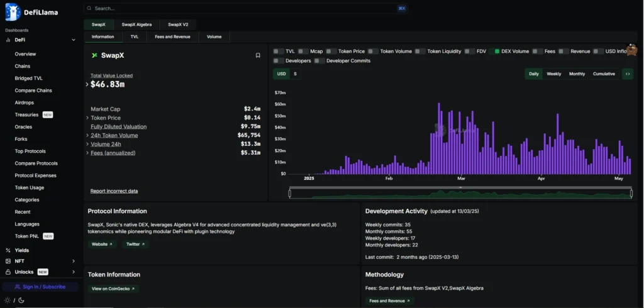The image size is (644, 308).
Task: Denominate chart in USD
Action: click(281, 74)
